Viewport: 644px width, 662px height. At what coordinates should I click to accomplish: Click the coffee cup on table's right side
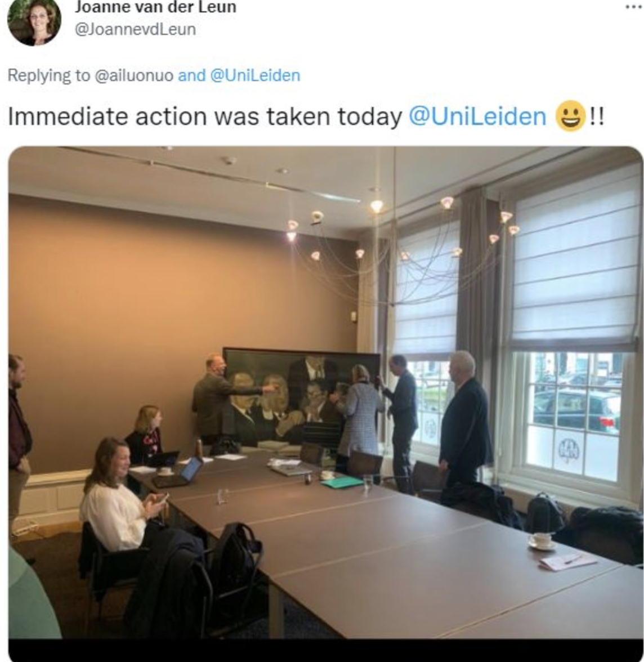point(542,542)
